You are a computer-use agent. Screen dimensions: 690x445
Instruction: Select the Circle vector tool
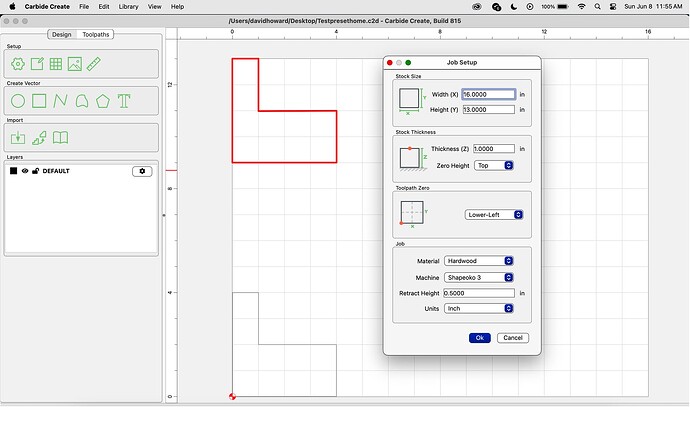(x=18, y=101)
